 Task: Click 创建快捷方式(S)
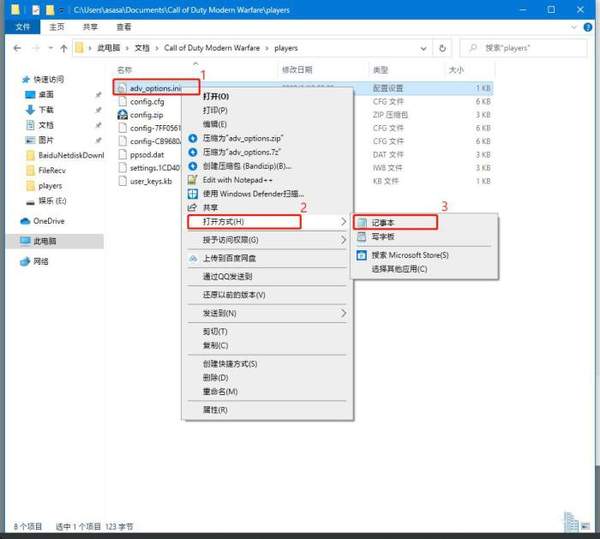pyautogui.click(x=267, y=364)
